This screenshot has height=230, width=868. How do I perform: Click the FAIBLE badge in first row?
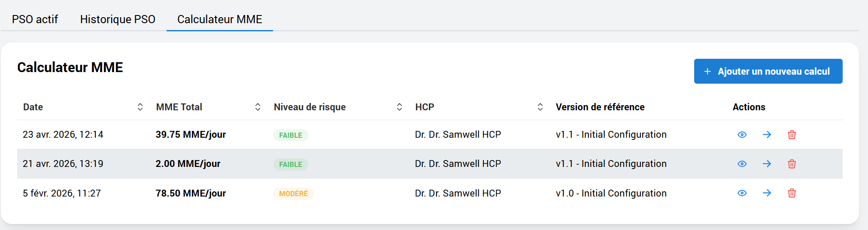[x=291, y=135]
